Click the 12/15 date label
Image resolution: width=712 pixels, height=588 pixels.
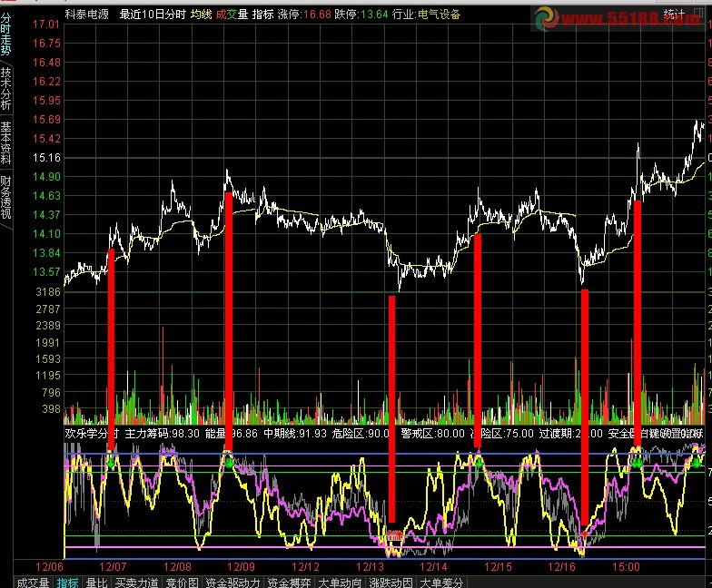498,566
